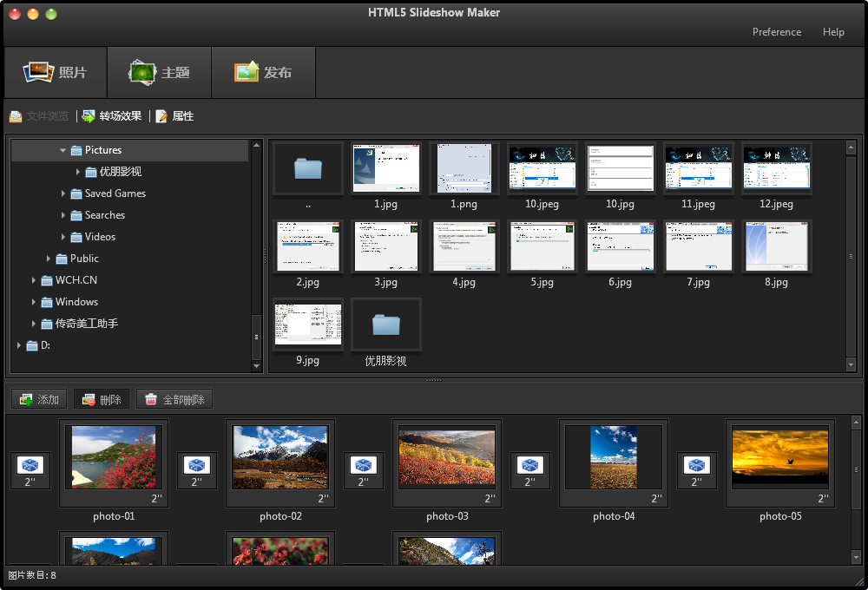Expand the D: drive node

(x=20, y=344)
